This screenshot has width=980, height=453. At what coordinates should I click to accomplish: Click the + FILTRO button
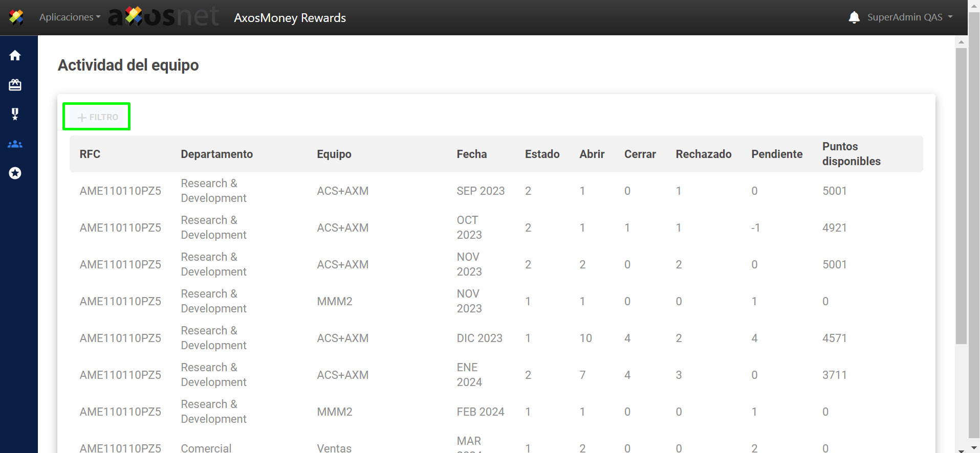click(97, 117)
